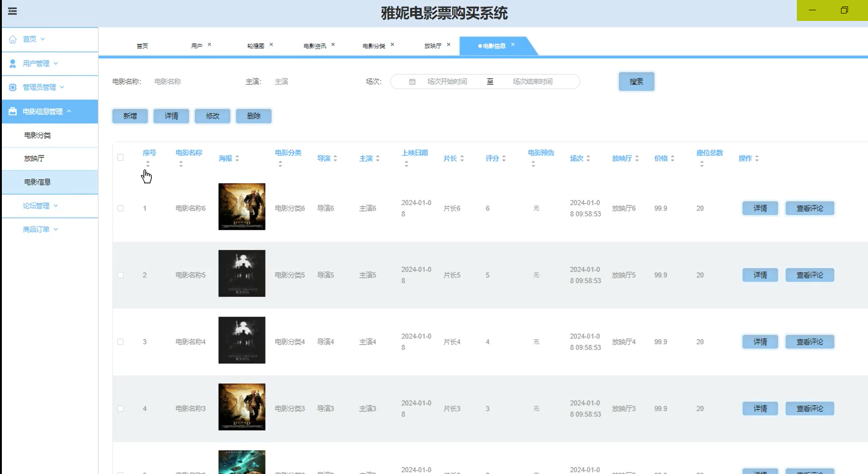
Task: Click the home icon beside 首页 in the sidebar
Action: (13, 39)
